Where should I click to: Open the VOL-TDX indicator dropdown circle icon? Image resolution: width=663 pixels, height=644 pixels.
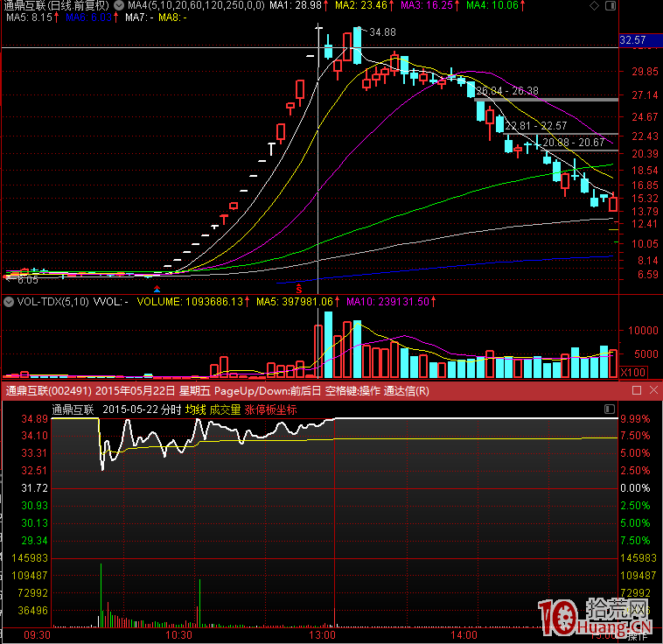tap(9, 302)
